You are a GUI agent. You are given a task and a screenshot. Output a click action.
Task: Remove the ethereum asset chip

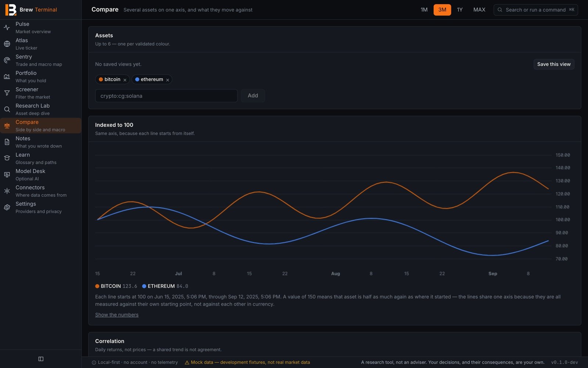tap(168, 80)
